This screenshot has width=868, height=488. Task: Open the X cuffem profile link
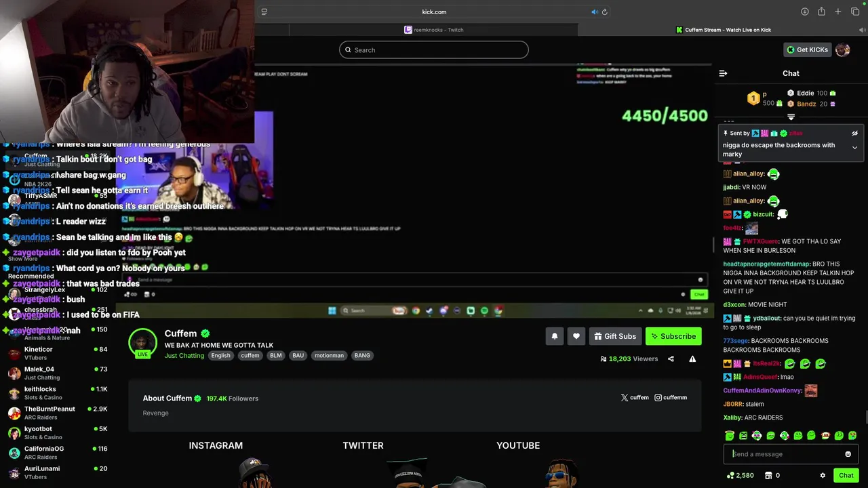(635, 398)
